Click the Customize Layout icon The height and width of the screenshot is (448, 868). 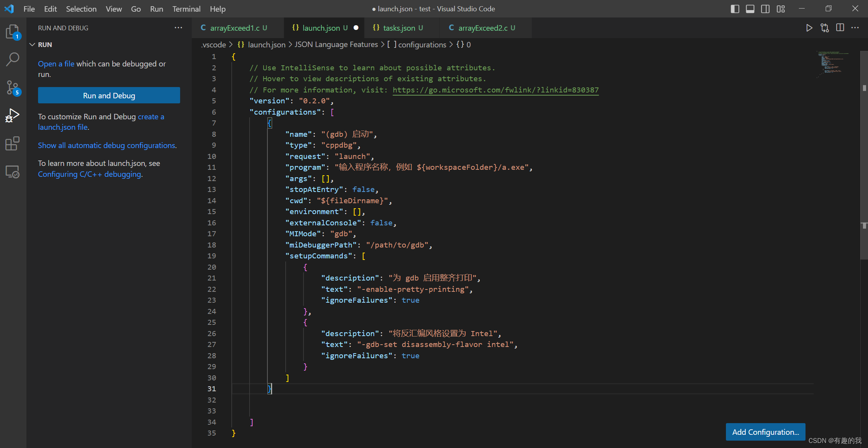tap(781, 8)
